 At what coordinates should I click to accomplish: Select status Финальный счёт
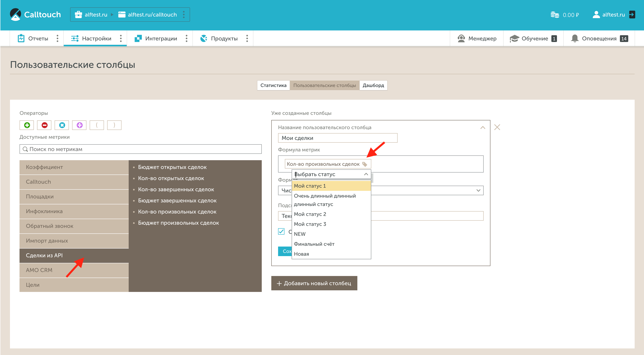pos(331,244)
